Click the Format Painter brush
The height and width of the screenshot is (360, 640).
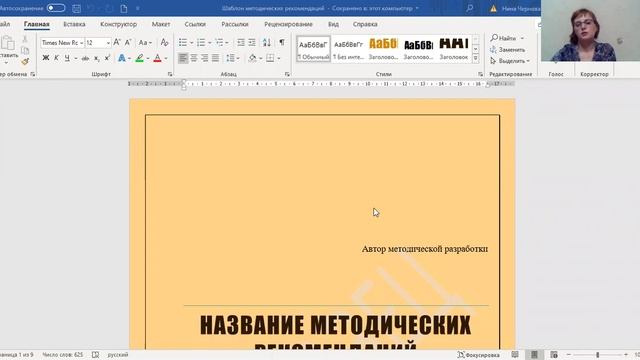point(25,62)
